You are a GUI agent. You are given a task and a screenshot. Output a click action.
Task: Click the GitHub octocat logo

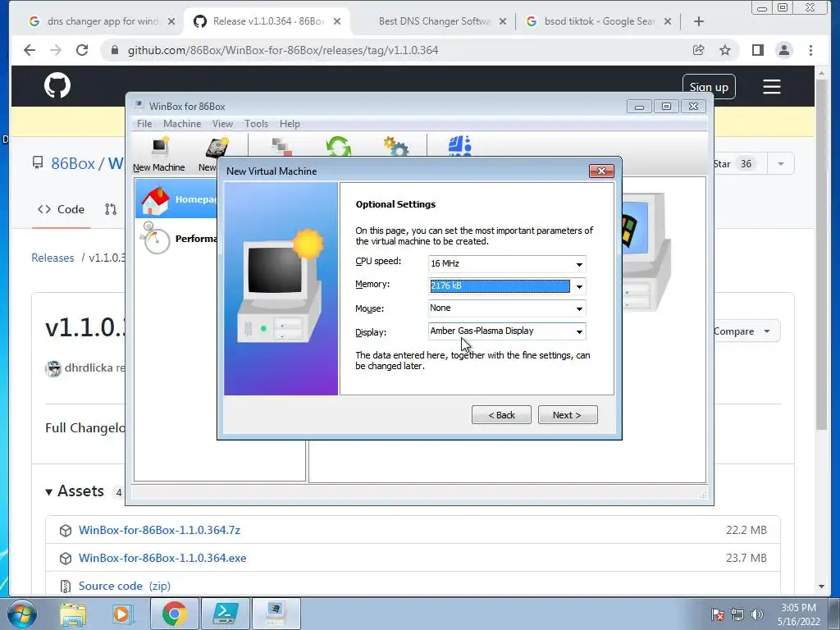(x=57, y=85)
